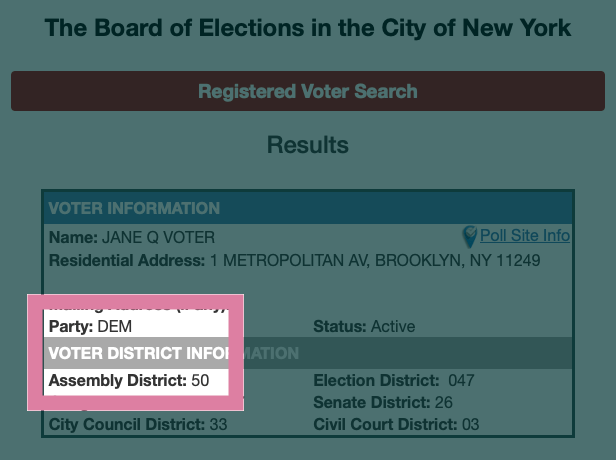The height and width of the screenshot is (460, 616).
Task: Click Civil Court District 03 entry
Action: coord(396,424)
